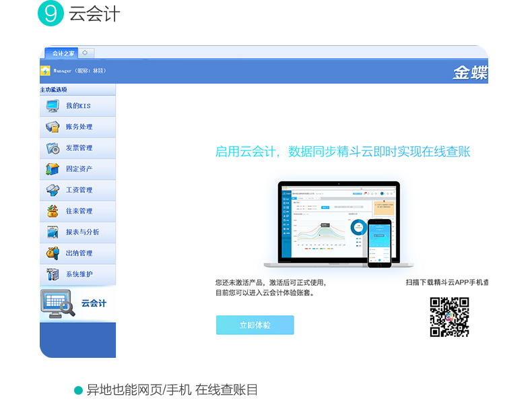532x405 pixels.
Task: Click the 账务处理 sidebar icon
Action: [x=53, y=127]
